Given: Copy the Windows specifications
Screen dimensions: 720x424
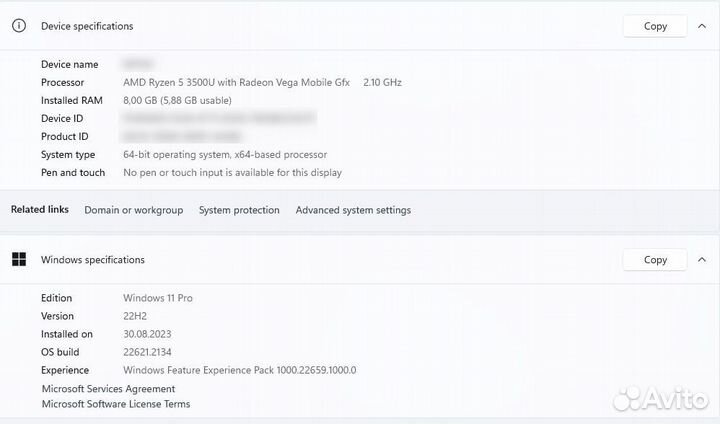Looking at the screenshot, I should click(655, 260).
